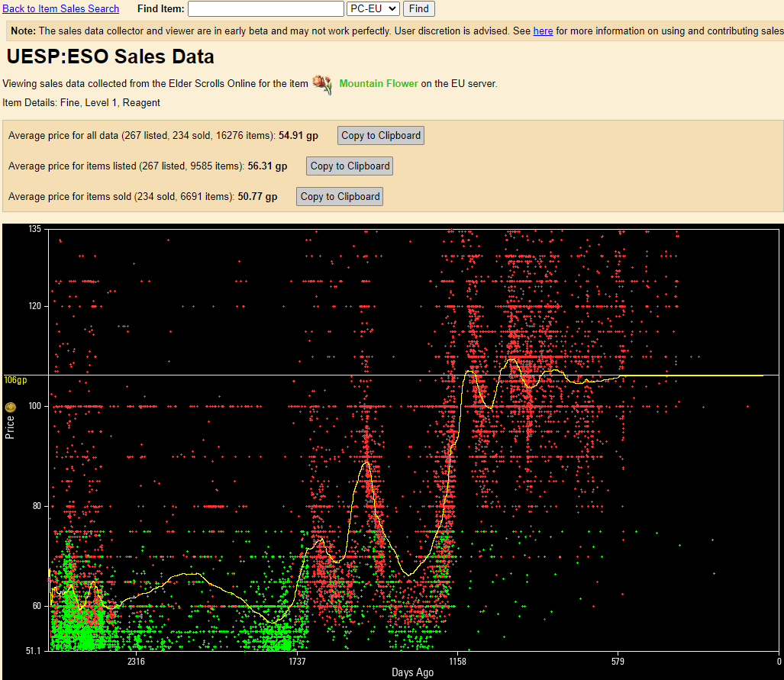Click the 2316 days-ago axis label
784x680 pixels.
136,662
